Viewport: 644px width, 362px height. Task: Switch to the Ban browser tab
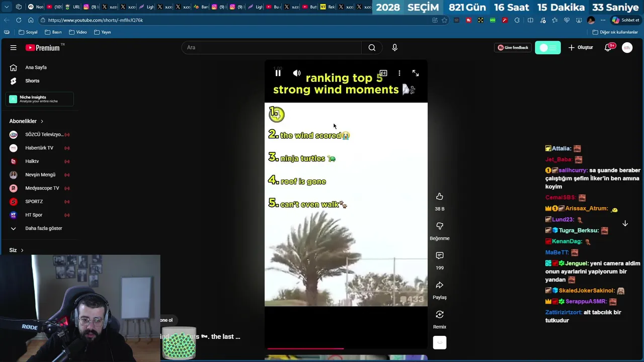point(200,7)
